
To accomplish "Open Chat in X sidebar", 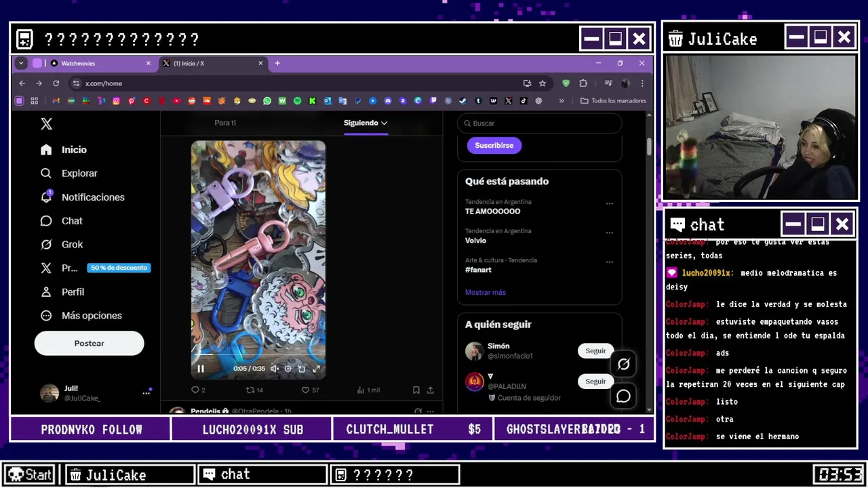I will tap(62, 221).
